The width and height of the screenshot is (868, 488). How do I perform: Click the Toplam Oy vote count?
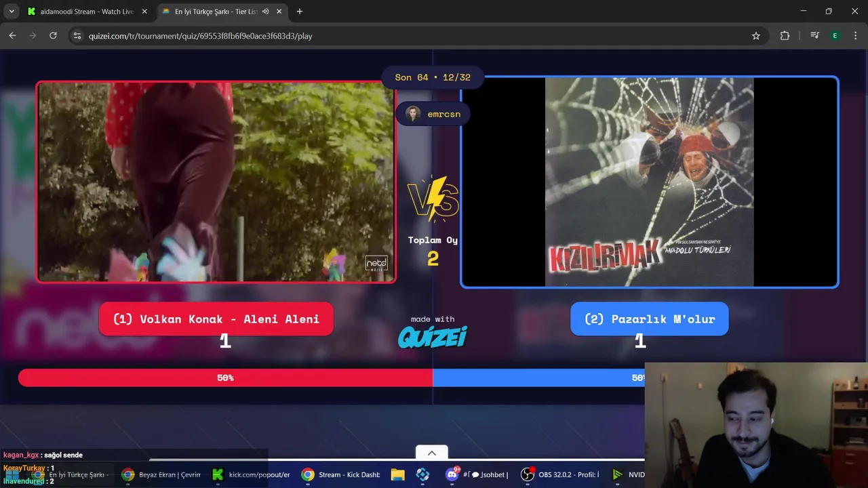pos(433,258)
